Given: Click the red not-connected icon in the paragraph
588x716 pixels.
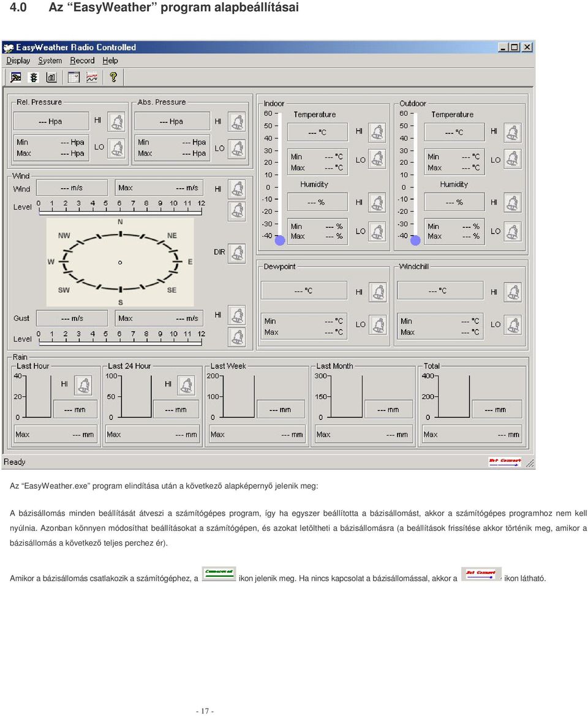Looking at the screenshot, I should tap(481, 574).
